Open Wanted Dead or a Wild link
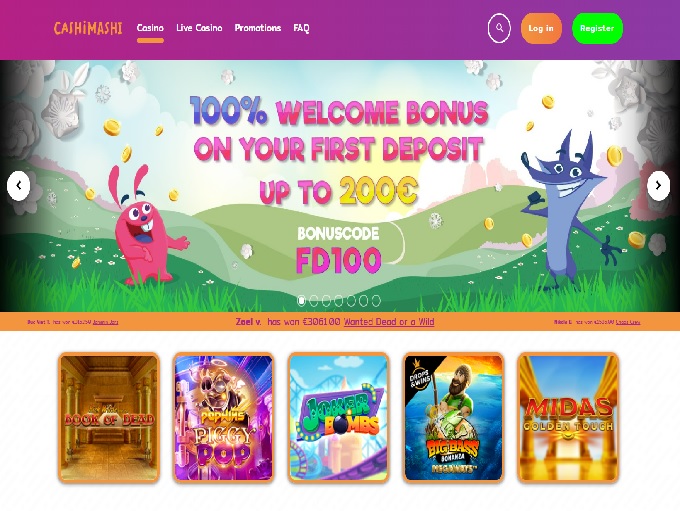680x511 pixels. point(389,322)
